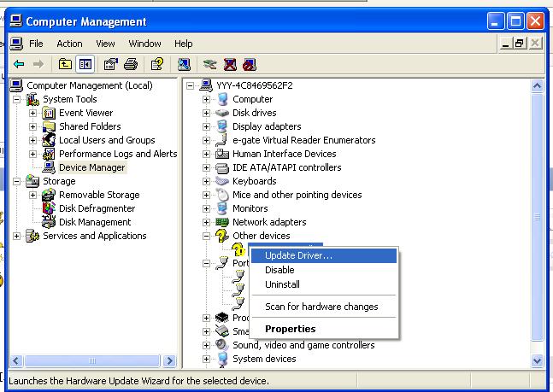This screenshot has width=553, height=392.
Task: Open the Window menu
Action: (x=144, y=44)
